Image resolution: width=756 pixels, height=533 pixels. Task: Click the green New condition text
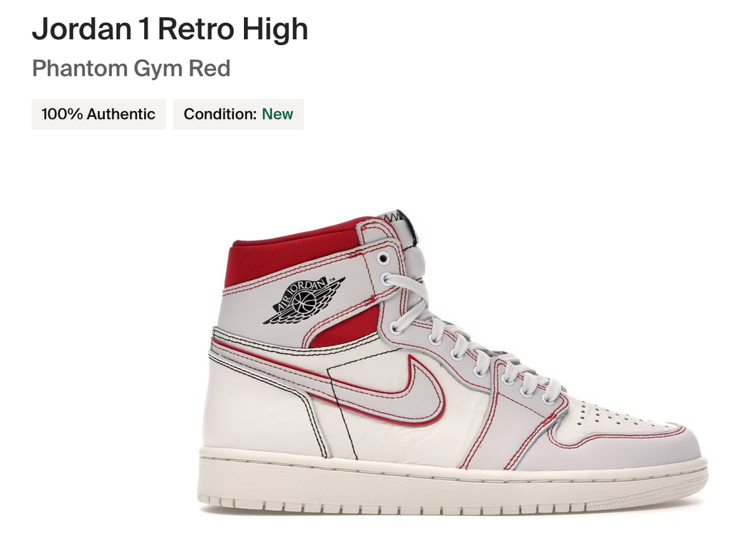click(277, 114)
